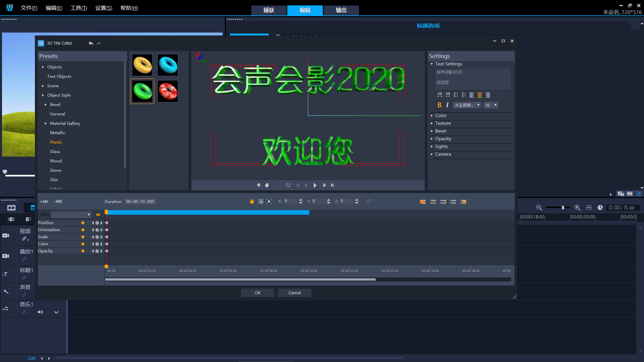Jump to the start of preview
Image resolution: width=644 pixels, height=362 pixels.
[298, 185]
